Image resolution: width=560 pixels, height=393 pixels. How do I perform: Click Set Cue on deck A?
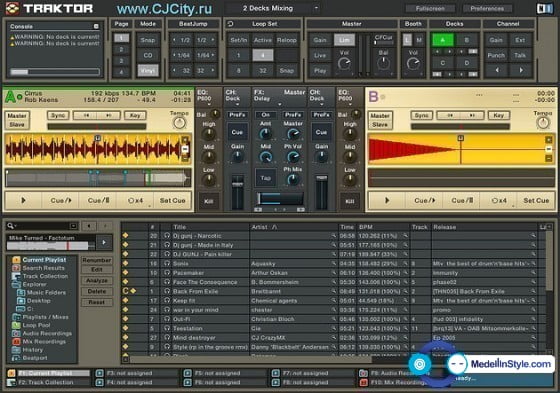tap(172, 200)
